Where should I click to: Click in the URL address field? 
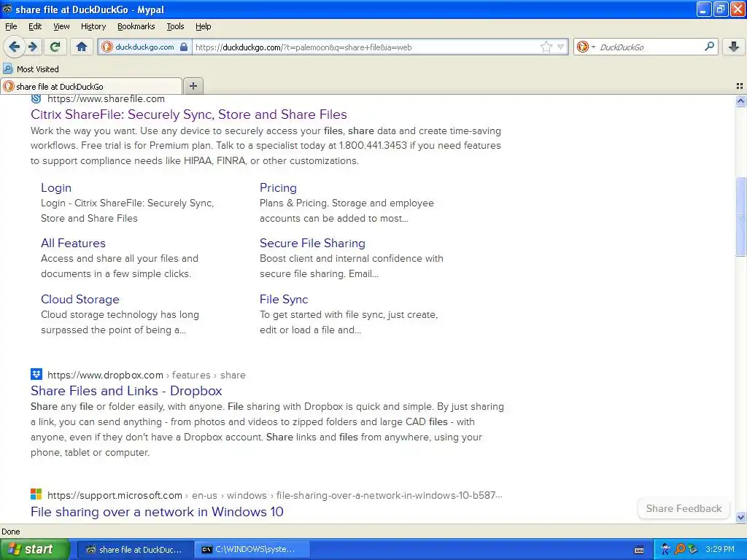[x=365, y=47]
